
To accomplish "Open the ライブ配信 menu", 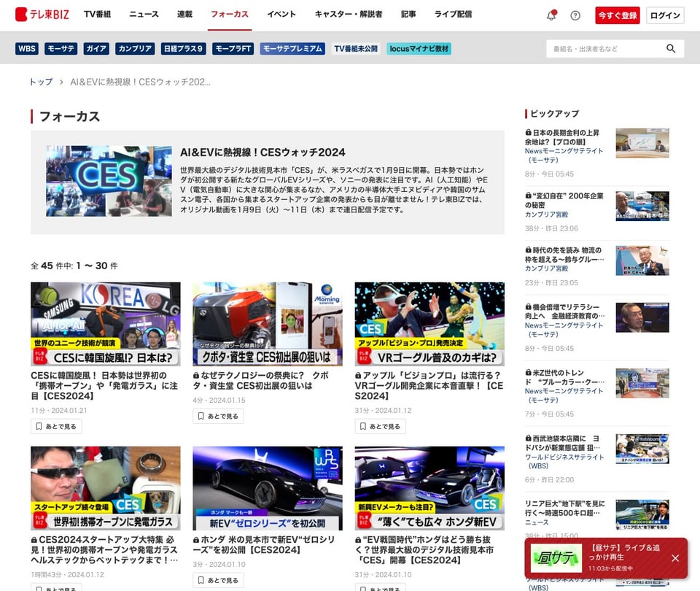I will tap(453, 15).
